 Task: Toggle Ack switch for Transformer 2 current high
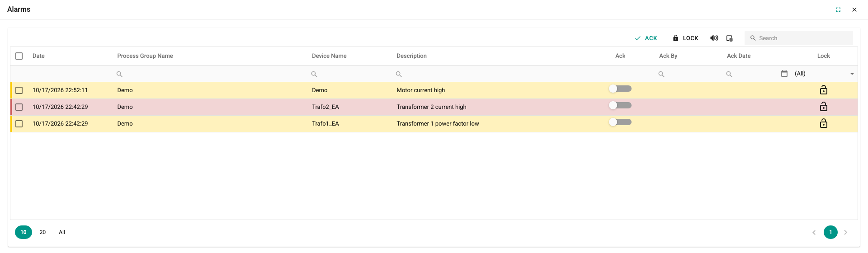pos(620,105)
